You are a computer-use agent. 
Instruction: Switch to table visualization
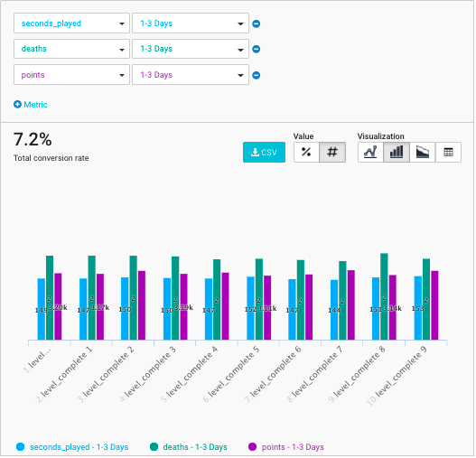[x=449, y=153]
